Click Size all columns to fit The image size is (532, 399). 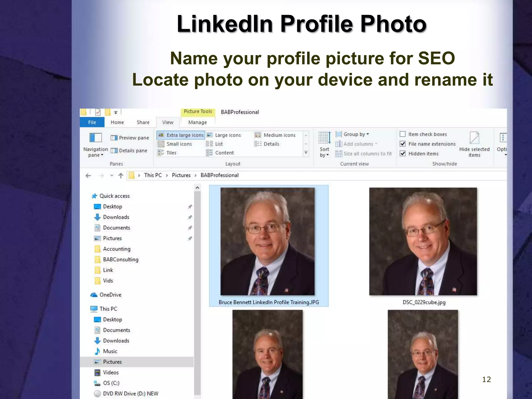point(363,154)
